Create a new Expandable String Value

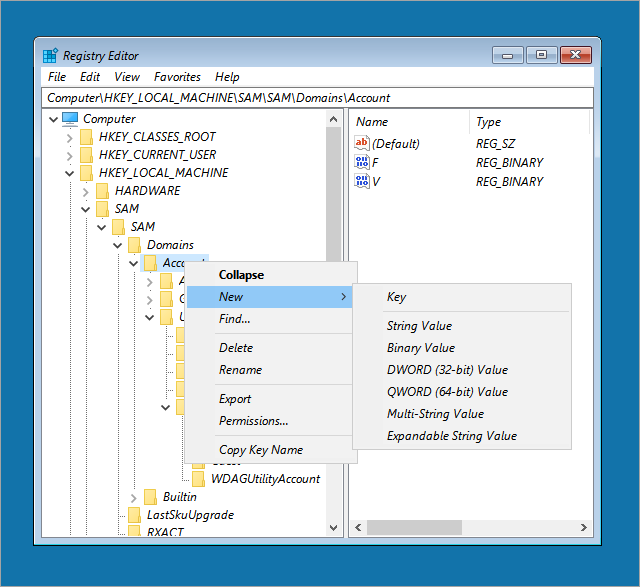(x=462, y=436)
